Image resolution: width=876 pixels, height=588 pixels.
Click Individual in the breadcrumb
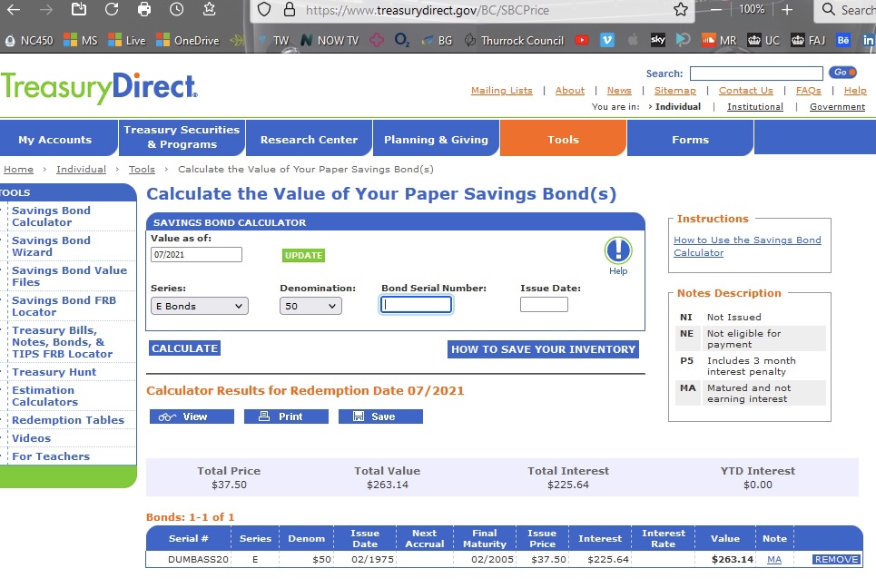coord(81,169)
